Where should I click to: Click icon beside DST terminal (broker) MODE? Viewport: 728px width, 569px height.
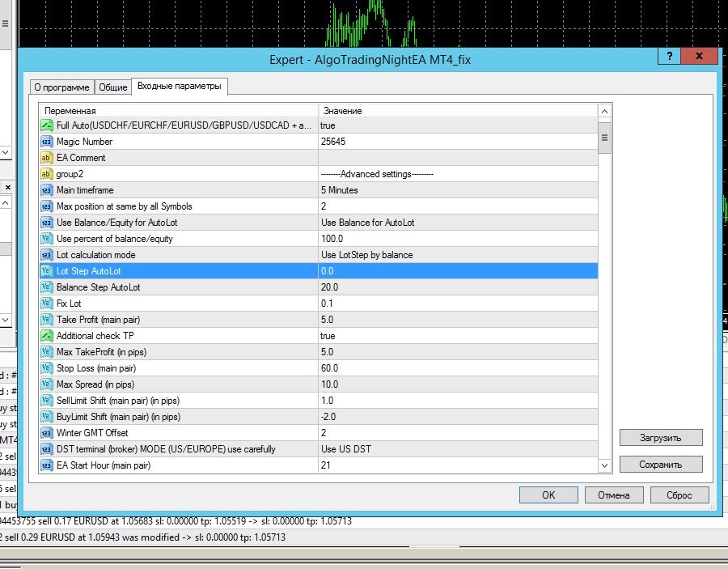pos(46,449)
